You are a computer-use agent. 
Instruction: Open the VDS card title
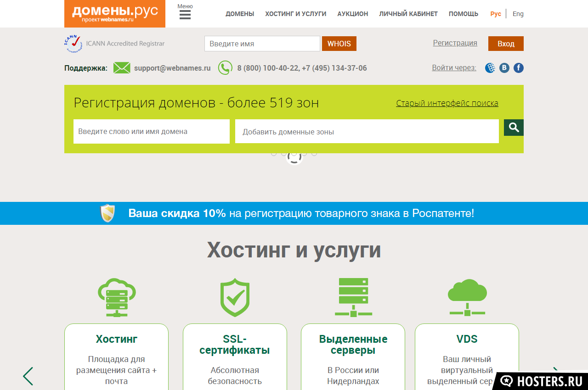tap(467, 339)
